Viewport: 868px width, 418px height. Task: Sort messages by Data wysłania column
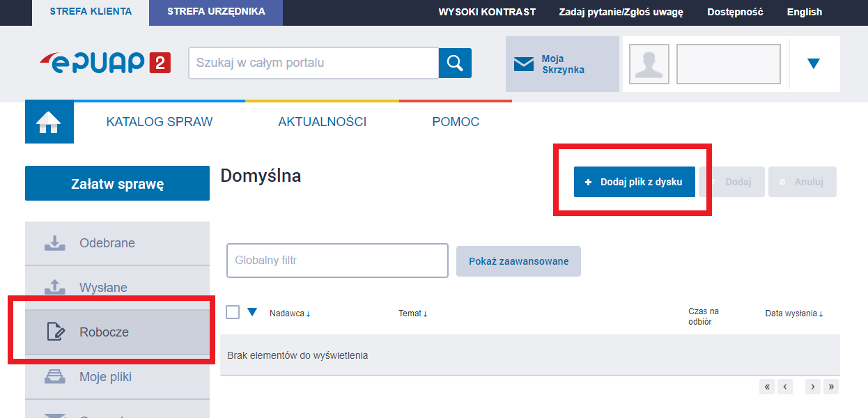[793, 313]
